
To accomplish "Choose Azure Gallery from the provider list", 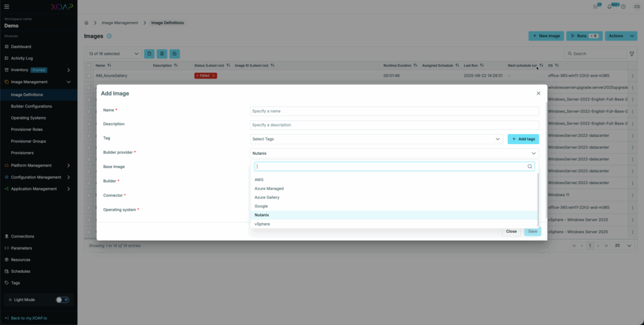I will (x=267, y=197).
